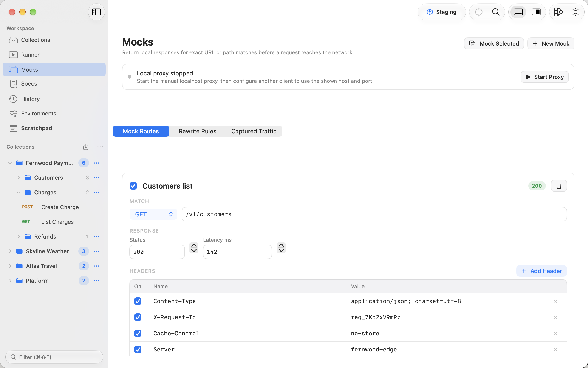Uncheck the Content-Type header checkbox
588x368 pixels.
pos(138,301)
